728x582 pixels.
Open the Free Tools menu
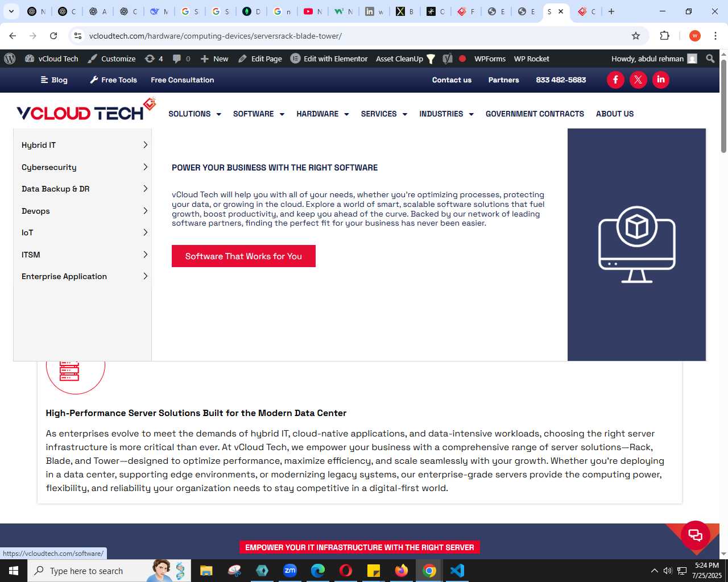(114, 80)
